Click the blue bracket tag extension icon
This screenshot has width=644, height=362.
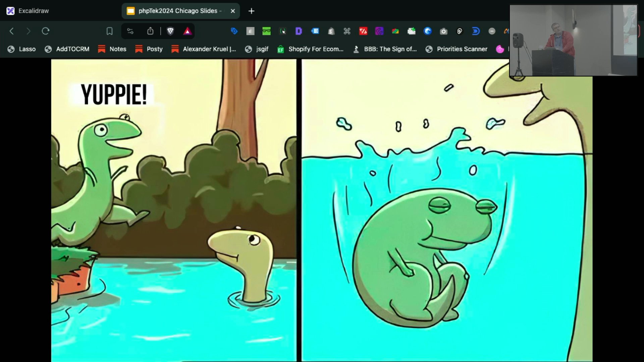pyautogui.click(x=315, y=31)
